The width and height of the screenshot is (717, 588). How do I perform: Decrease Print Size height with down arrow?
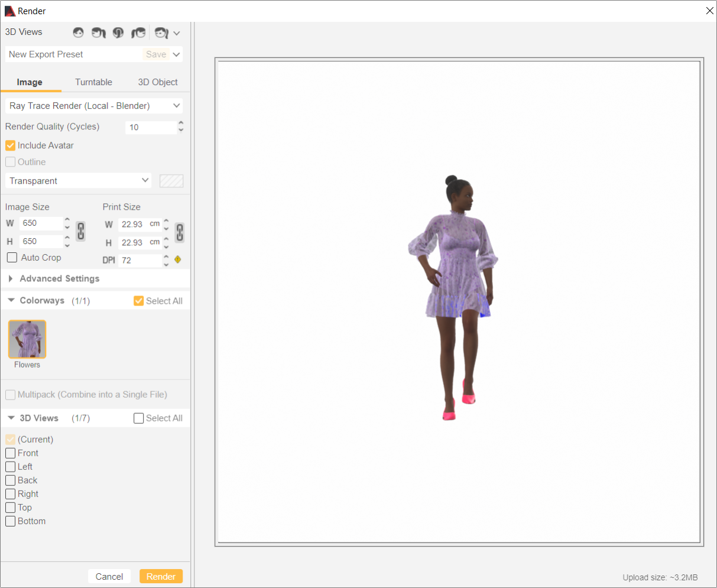point(166,246)
